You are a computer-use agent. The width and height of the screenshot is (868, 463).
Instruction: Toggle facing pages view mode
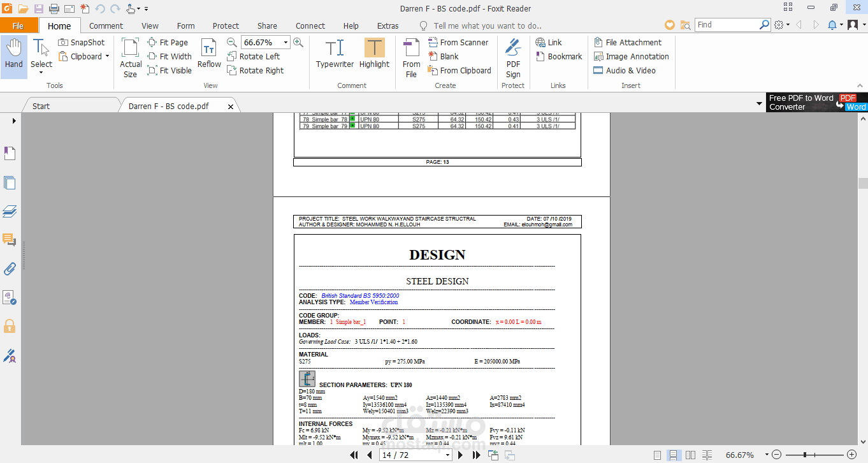690,455
